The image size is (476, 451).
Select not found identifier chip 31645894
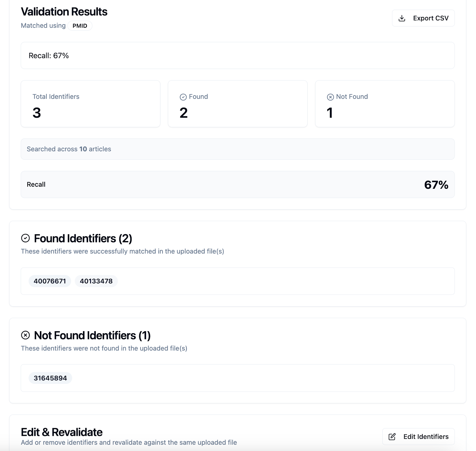(x=50, y=378)
